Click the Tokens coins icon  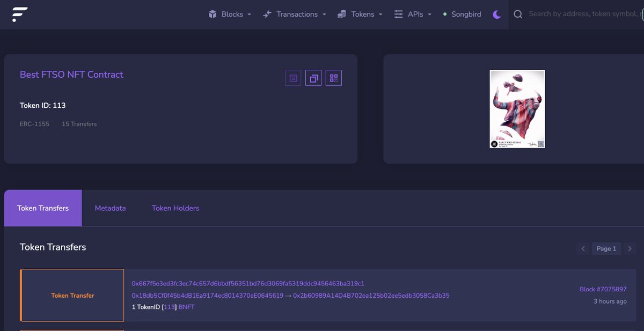coord(342,14)
